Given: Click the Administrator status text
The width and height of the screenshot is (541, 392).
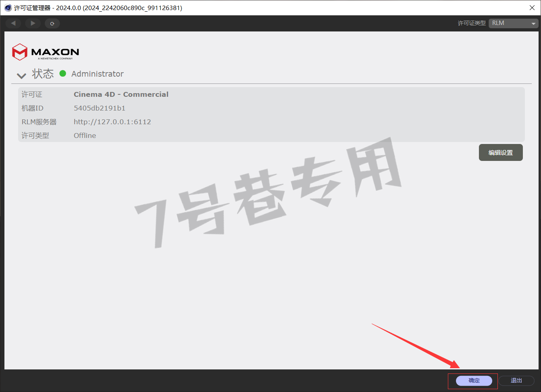Looking at the screenshot, I should 98,74.
